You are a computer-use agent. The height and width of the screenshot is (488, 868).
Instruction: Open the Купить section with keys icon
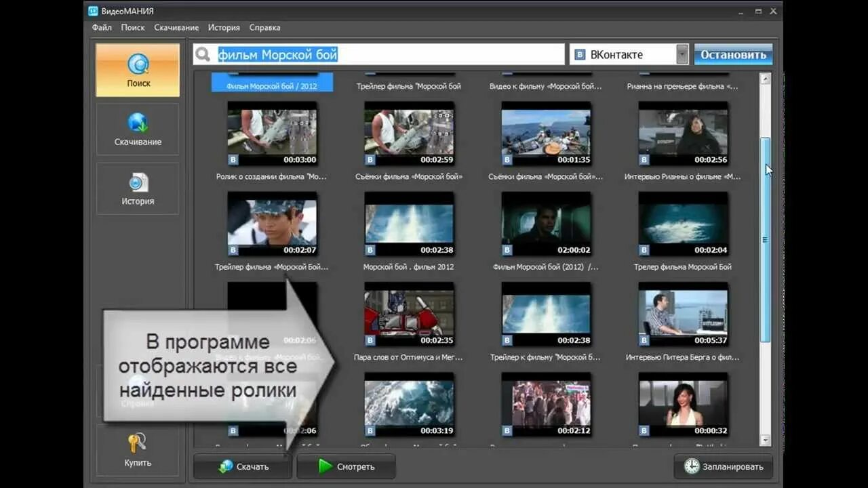click(x=138, y=449)
